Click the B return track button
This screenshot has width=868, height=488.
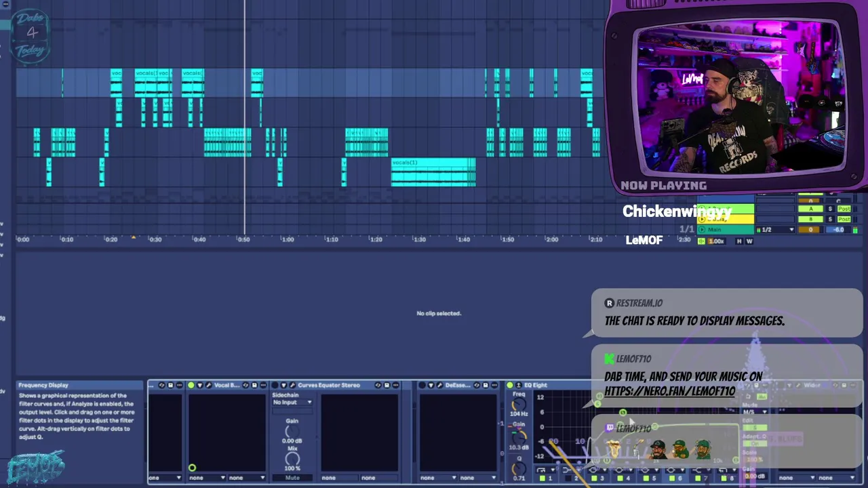tap(810, 219)
